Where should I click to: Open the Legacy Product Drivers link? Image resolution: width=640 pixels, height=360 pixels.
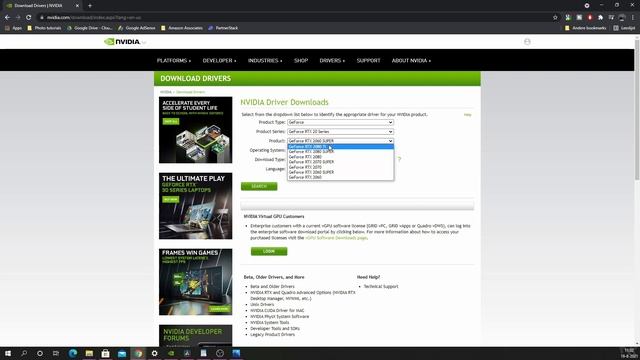pos(272,335)
